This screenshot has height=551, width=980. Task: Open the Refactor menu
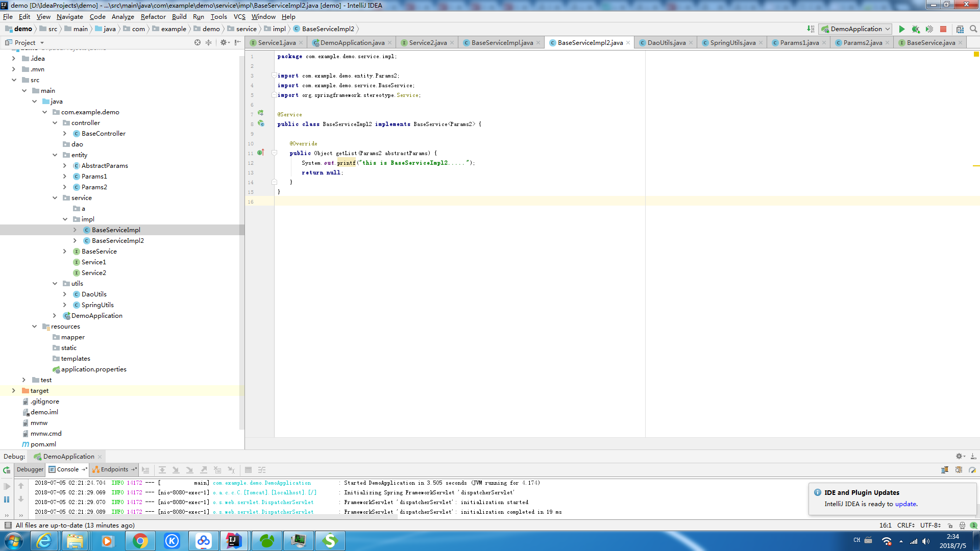153,16
